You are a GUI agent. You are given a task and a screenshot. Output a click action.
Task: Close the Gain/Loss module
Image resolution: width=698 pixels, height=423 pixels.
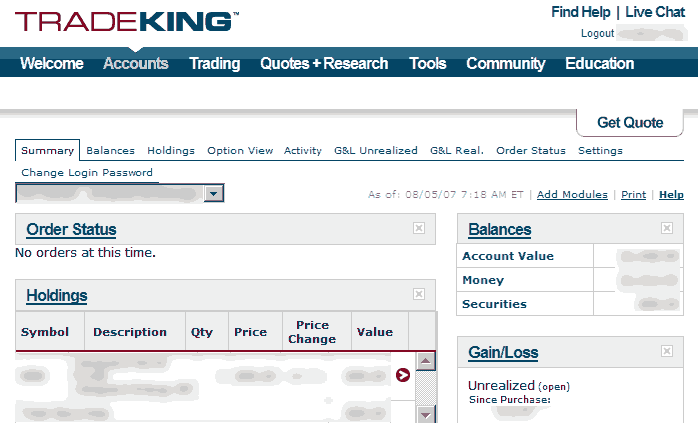pos(666,352)
